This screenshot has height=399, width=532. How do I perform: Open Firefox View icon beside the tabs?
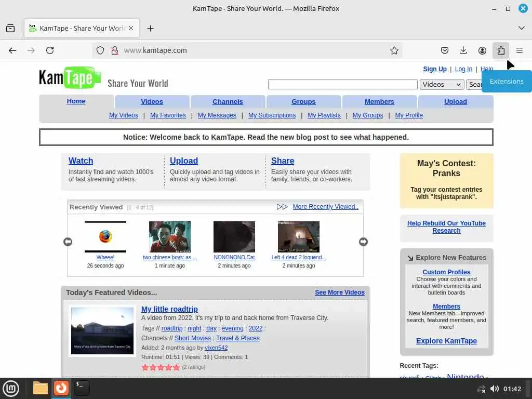tap(10, 28)
